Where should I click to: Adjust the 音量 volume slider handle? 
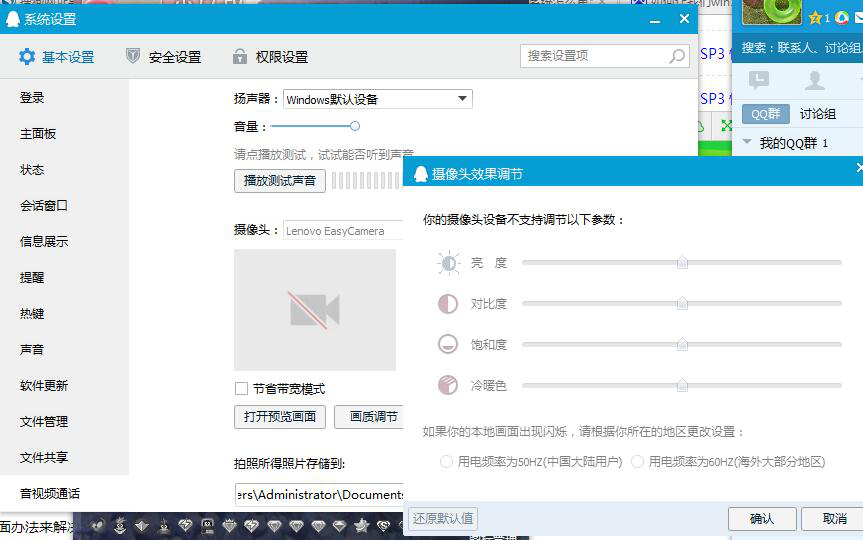click(355, 126)
